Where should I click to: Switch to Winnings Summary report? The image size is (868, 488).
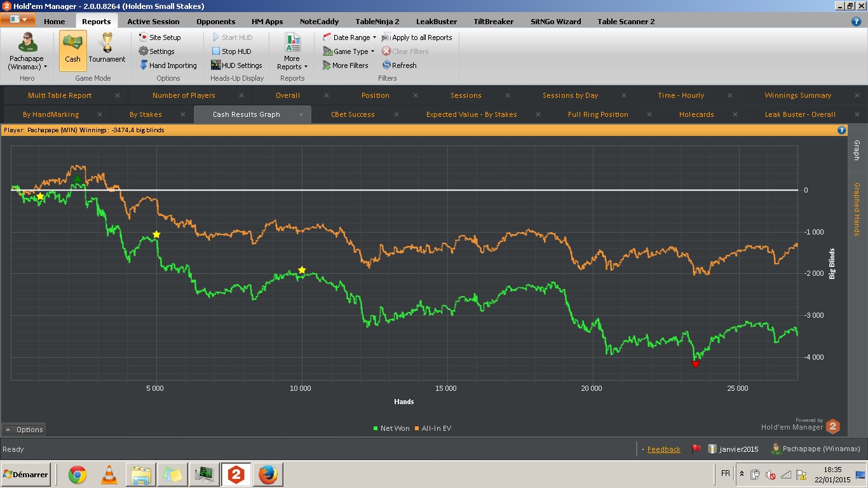(797, 95)
